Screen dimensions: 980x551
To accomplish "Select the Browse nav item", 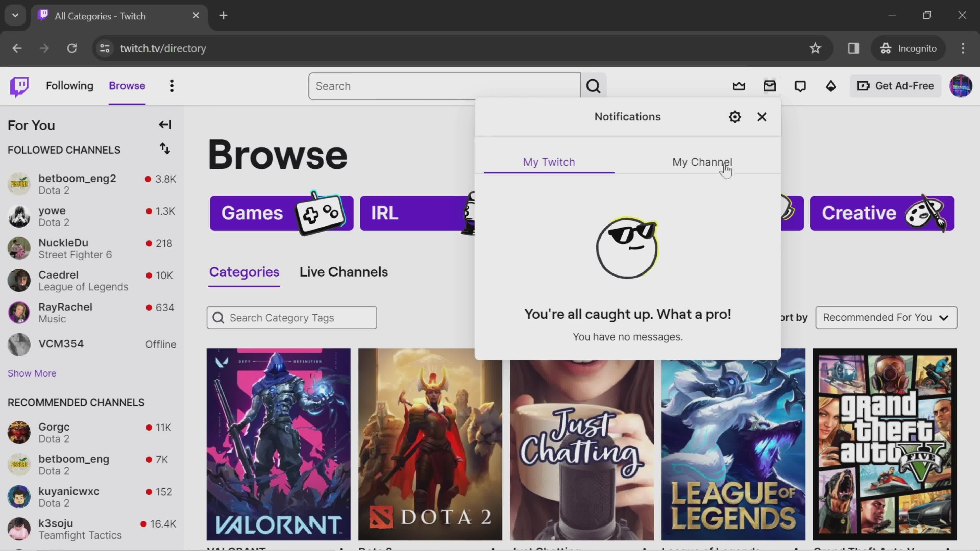I will pos(127,86).
